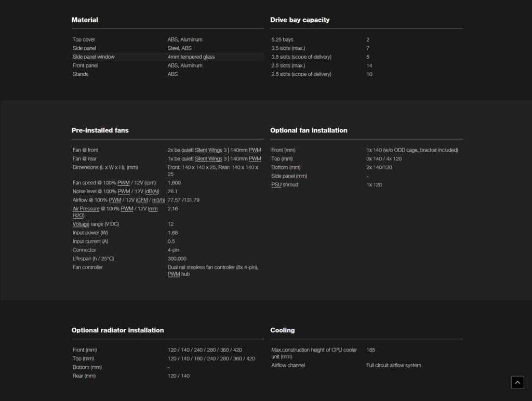Click the CFM term link in Airflow row
532x401 pixels.
tap(142, 200)
